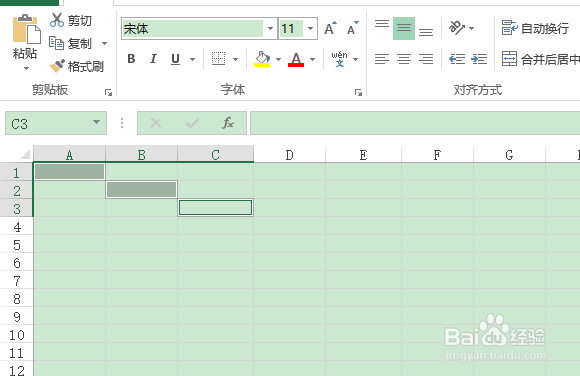Select column B header
580x376 pixels.
[141, 154]
